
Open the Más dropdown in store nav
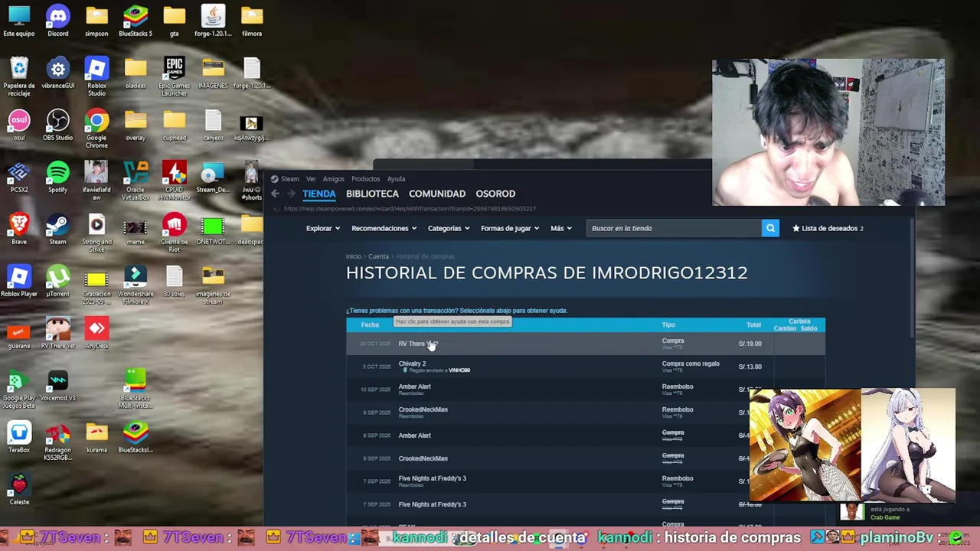(x=560, y=228)
